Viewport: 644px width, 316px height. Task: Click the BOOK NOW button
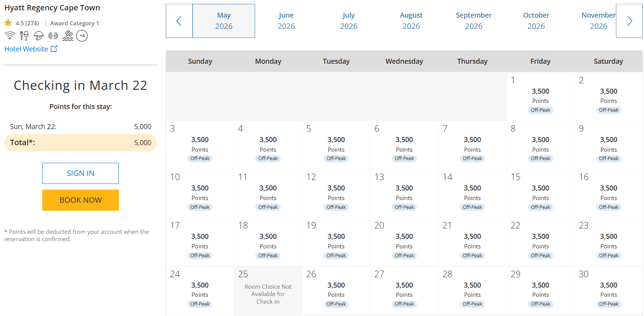[80, 200]
